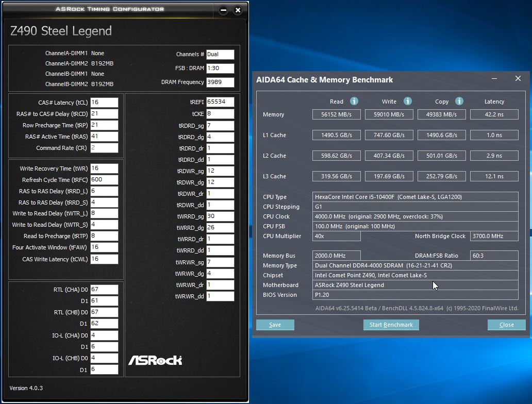Click the tWRRD_sg value field

pos(220,216)
